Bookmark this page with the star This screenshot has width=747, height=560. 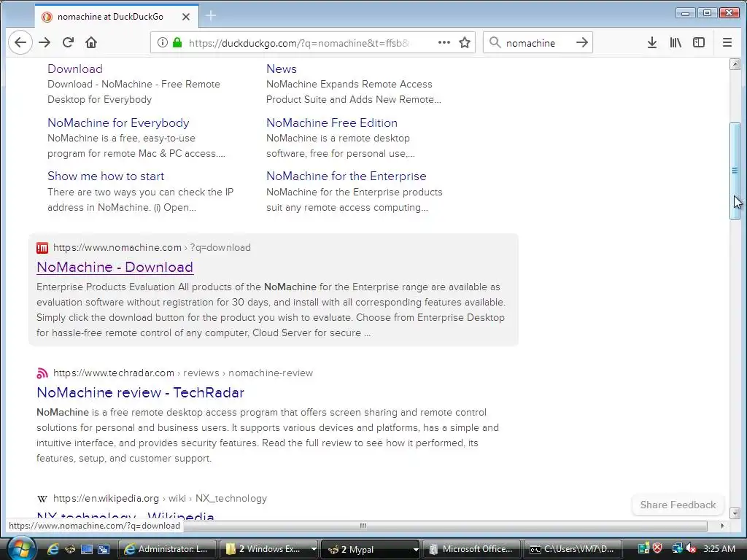pos(465,42)
